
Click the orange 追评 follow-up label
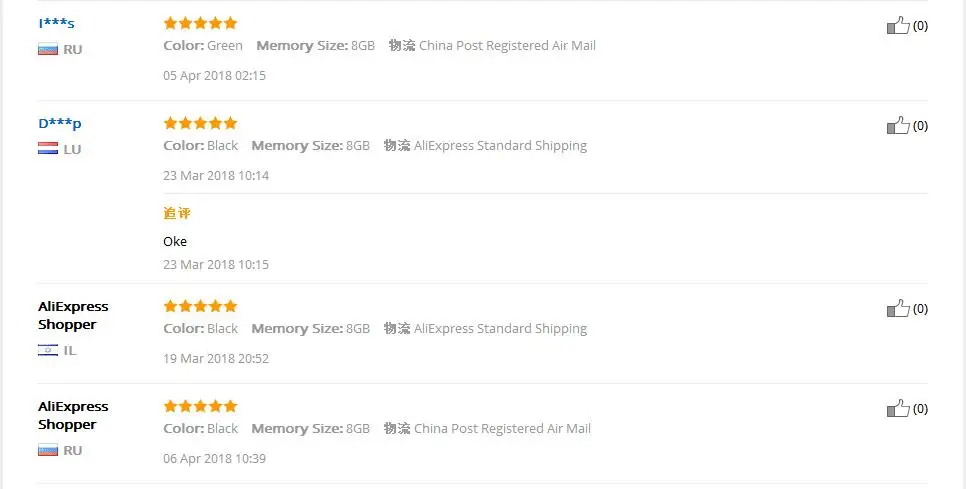176,213
